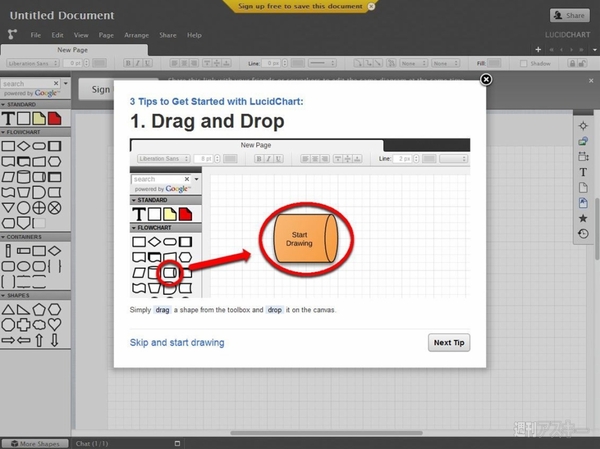Click Sign up free to save banner
Image resolution: width=600 pixels, height=449 pixels.
tap(300, 6)
